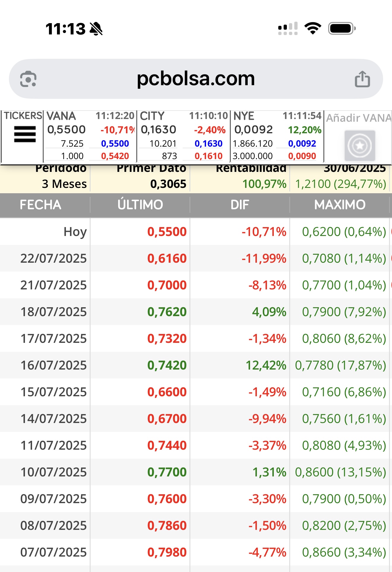
Task: Sort by the DIF column header
Action: pos(240,205)
